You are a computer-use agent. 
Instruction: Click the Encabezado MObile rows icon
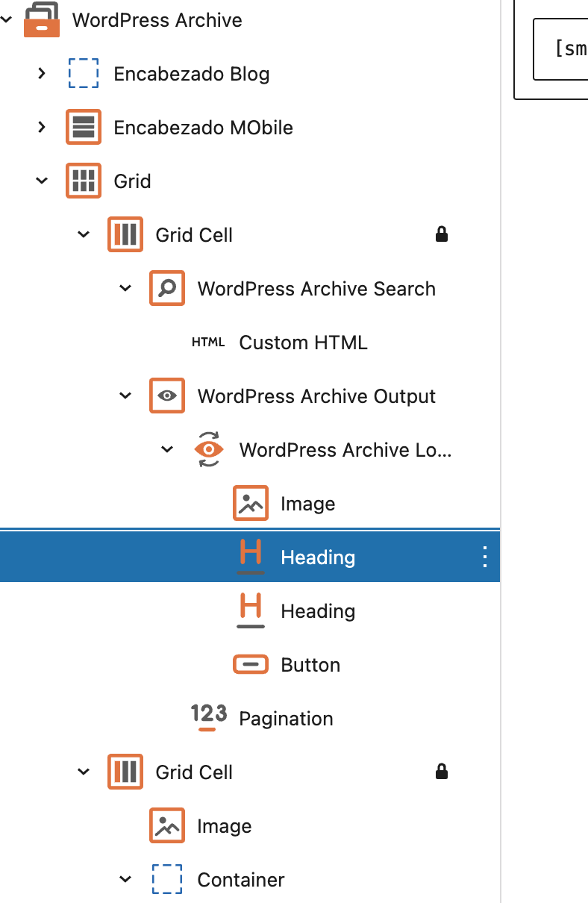point(84,128)
